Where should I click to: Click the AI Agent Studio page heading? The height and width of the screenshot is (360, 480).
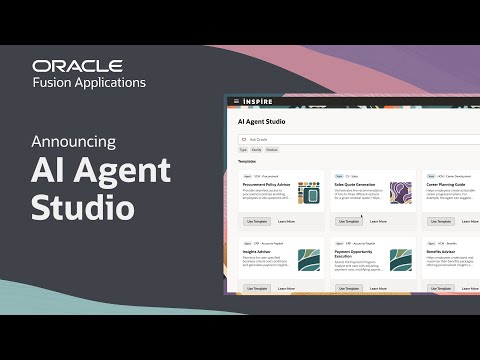262,122
